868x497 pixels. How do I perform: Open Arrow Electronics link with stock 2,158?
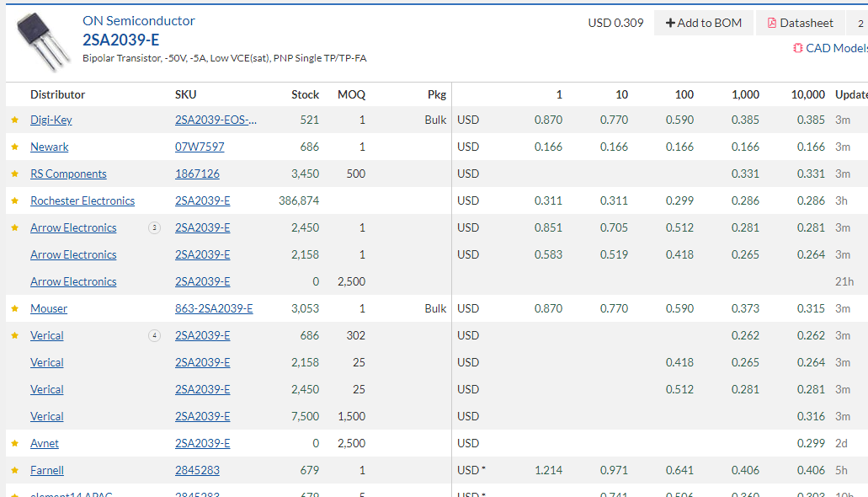[x=73, y=255]
